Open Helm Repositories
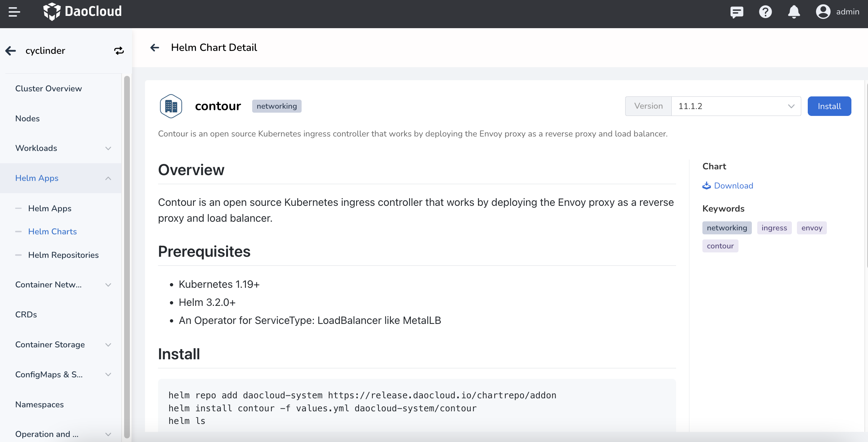This screenshot has height=442, width=868. click(x=63, y=255)
